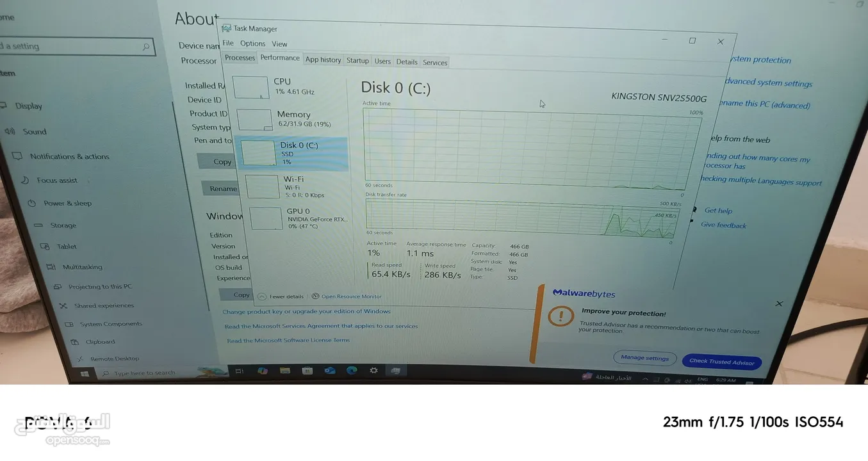This screenshot has height=461, width=868.
Task: Click the Task Manager title bar icon
Action: click(226, 28)
